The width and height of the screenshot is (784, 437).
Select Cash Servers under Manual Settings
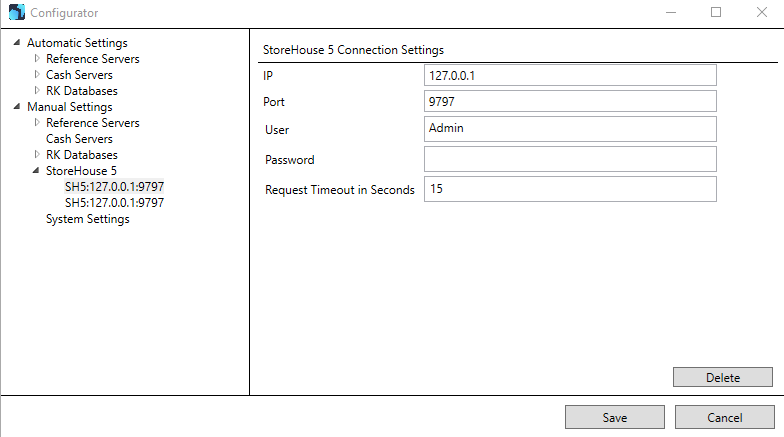pyautogui.click(x=79, y=139)
